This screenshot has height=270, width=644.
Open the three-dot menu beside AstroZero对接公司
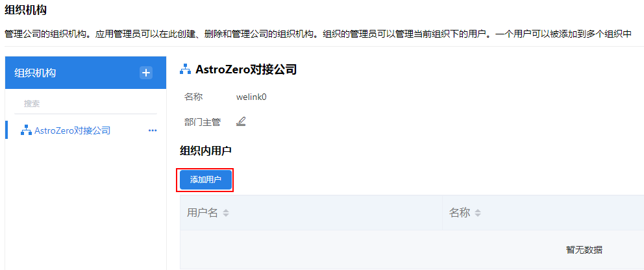(x=153, y=130)
